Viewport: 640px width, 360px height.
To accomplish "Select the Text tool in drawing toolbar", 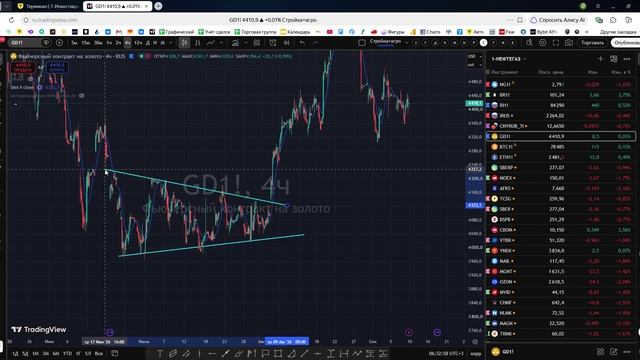I will point(160,353).
